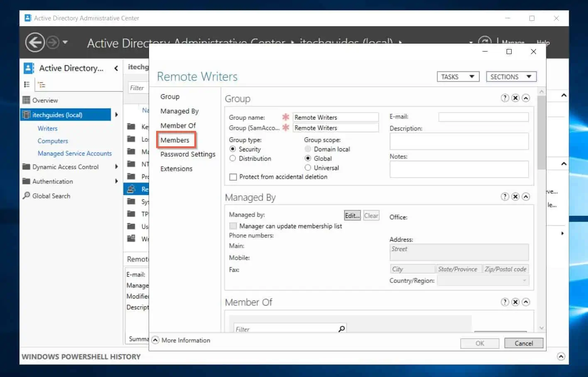
Task: Click the Group SamAccountName field
Action: point(336,128)
